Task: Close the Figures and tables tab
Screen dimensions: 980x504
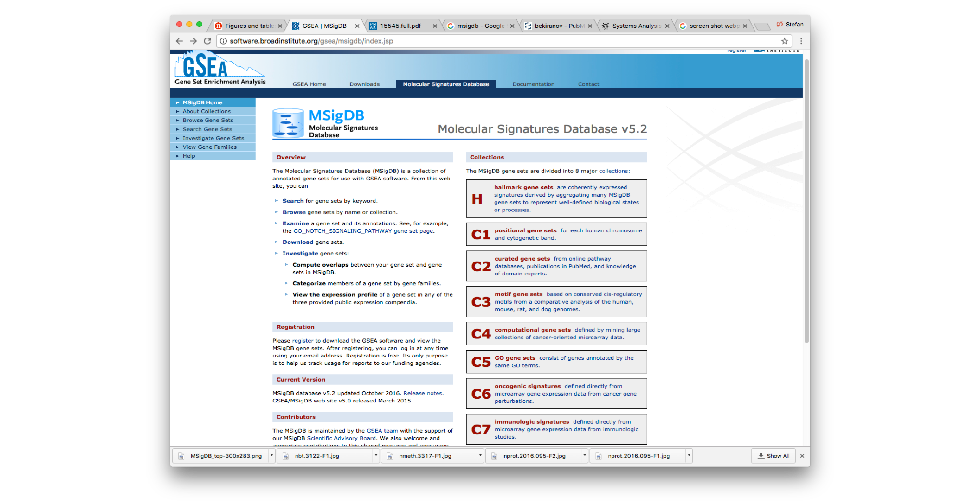Action: pos(280,26)
